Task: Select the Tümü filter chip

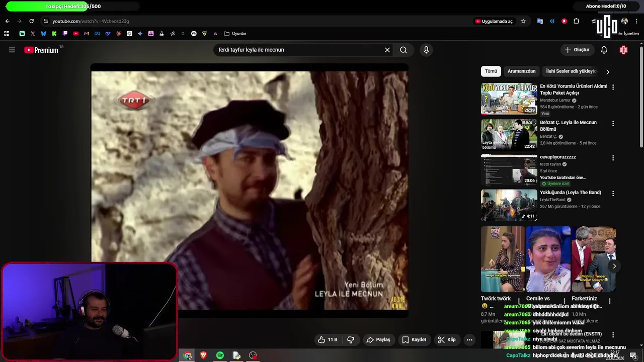Action: click(491, 71)
